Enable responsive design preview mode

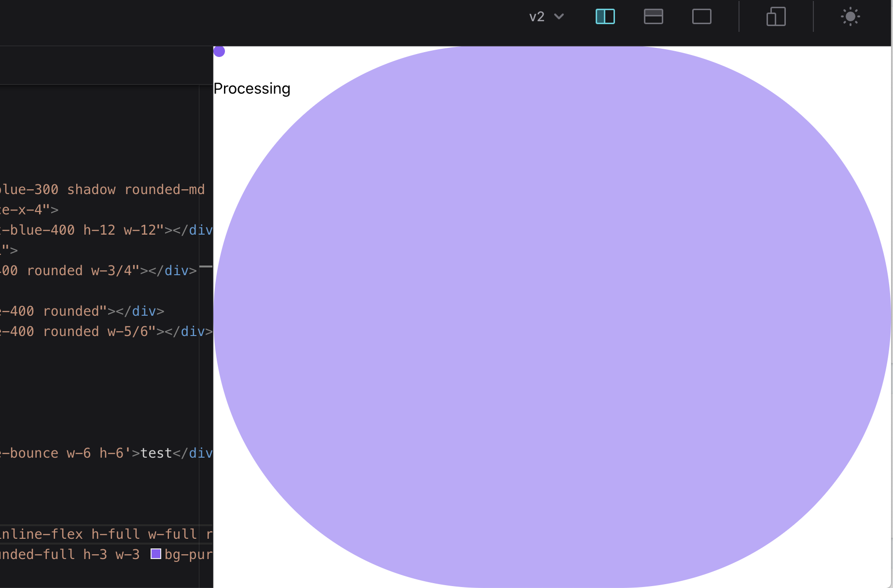775,16
